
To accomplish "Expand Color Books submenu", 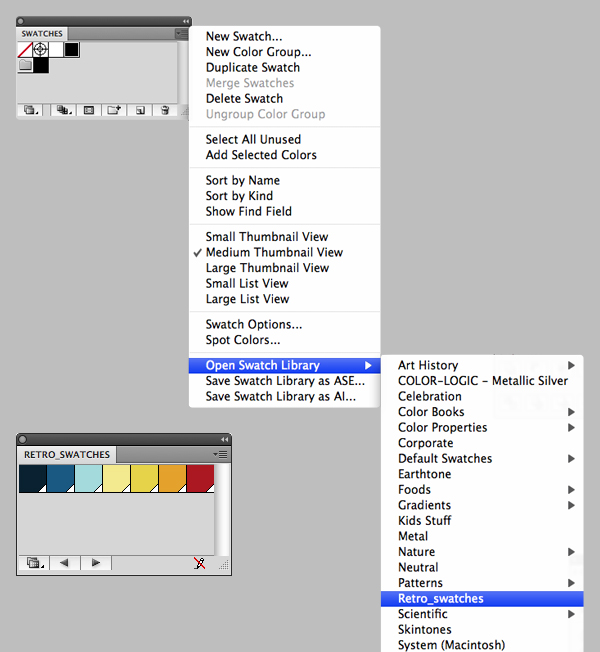I will pyautogui.click(x=482, y=412).
